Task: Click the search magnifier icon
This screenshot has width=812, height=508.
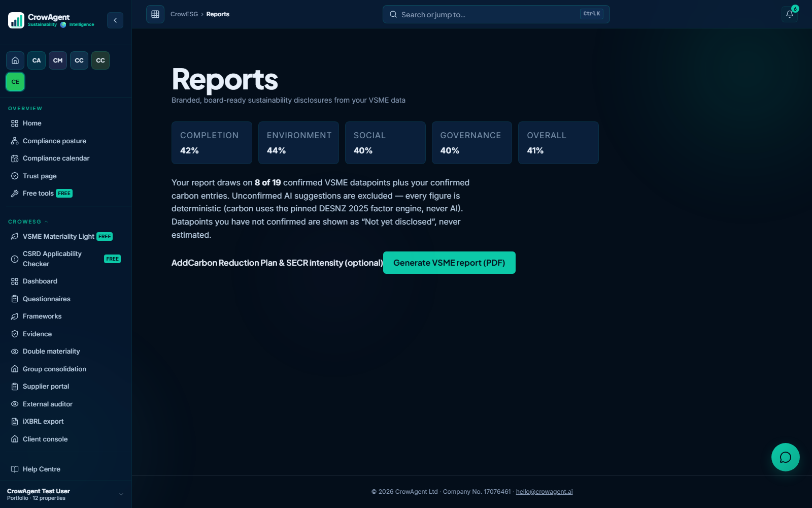Action: tap(393, 14)
